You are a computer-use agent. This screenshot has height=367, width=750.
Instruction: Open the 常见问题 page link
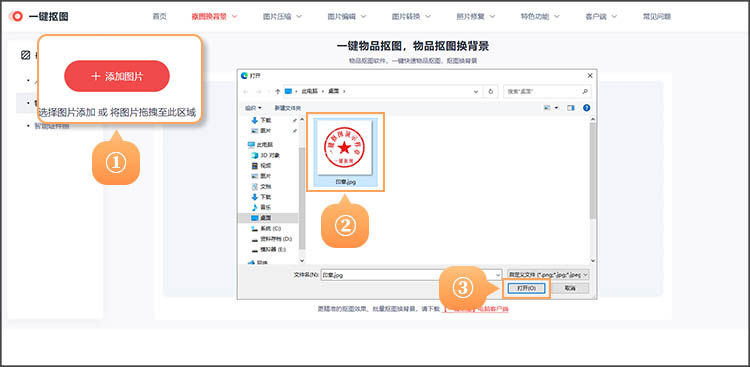(x=656, y=16)
